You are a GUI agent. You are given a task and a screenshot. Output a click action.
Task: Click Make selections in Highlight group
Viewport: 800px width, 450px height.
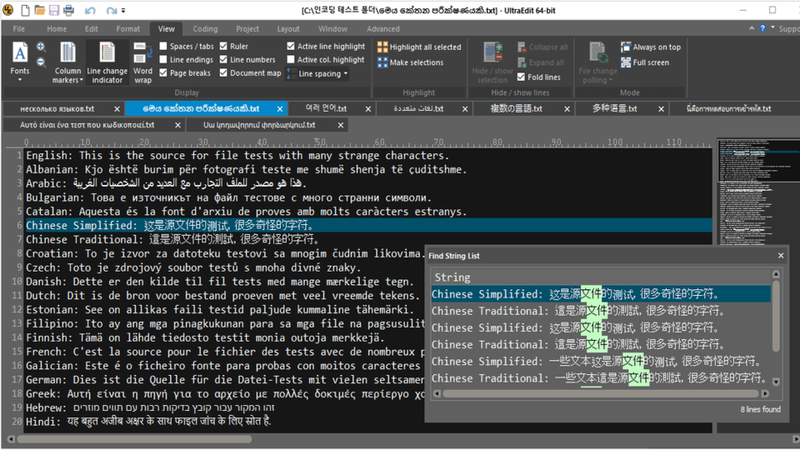(414, 62)
